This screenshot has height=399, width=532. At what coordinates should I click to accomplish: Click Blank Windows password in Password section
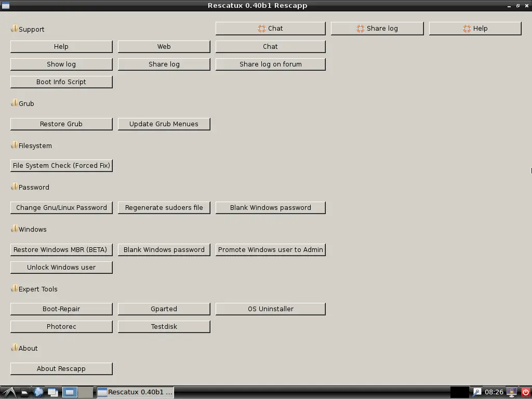270,208
